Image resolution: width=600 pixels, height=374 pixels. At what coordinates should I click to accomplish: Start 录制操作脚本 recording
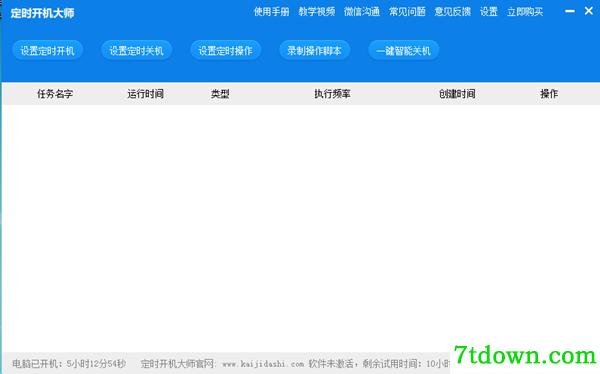coord(315,51)
